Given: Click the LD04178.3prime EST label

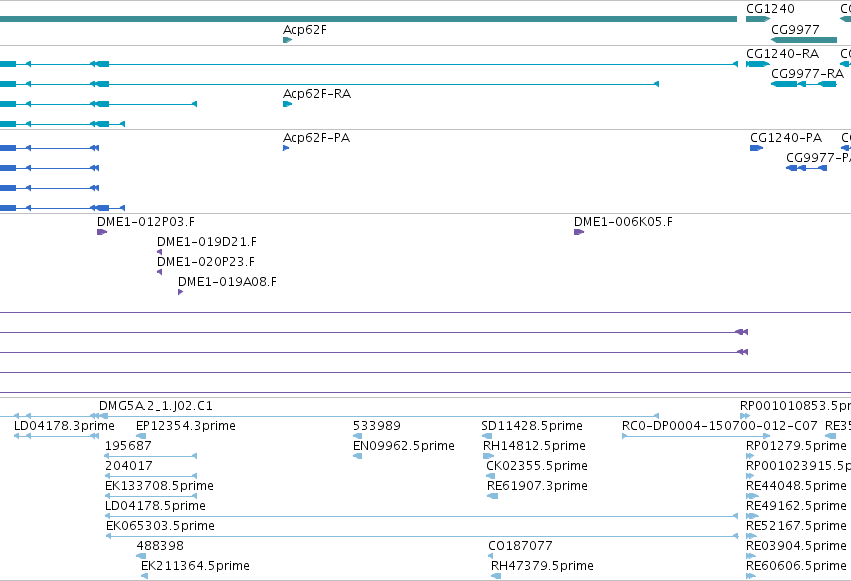Looking at the screenshot, I should click(64, 426).
